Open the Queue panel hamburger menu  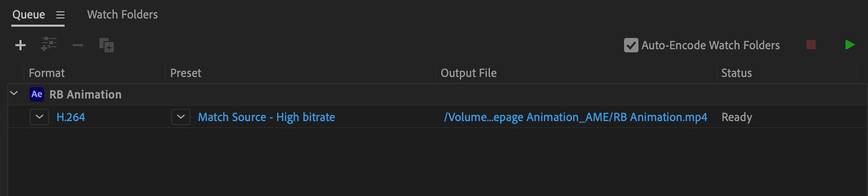tap(60, 15)
